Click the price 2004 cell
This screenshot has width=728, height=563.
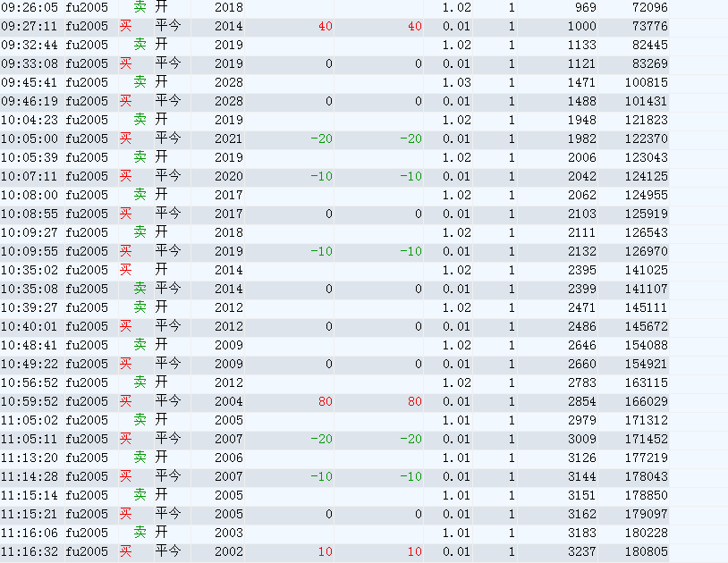tap(229, 401)
